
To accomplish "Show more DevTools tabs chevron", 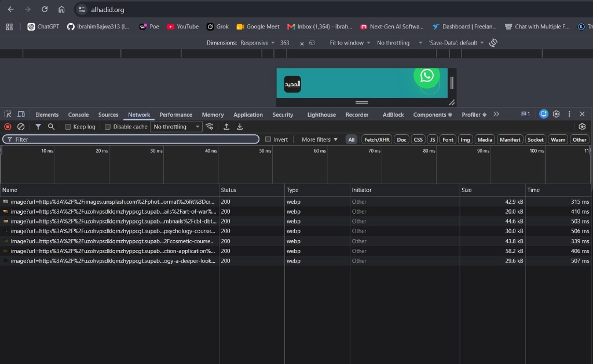I will click(x=496, y=114).
